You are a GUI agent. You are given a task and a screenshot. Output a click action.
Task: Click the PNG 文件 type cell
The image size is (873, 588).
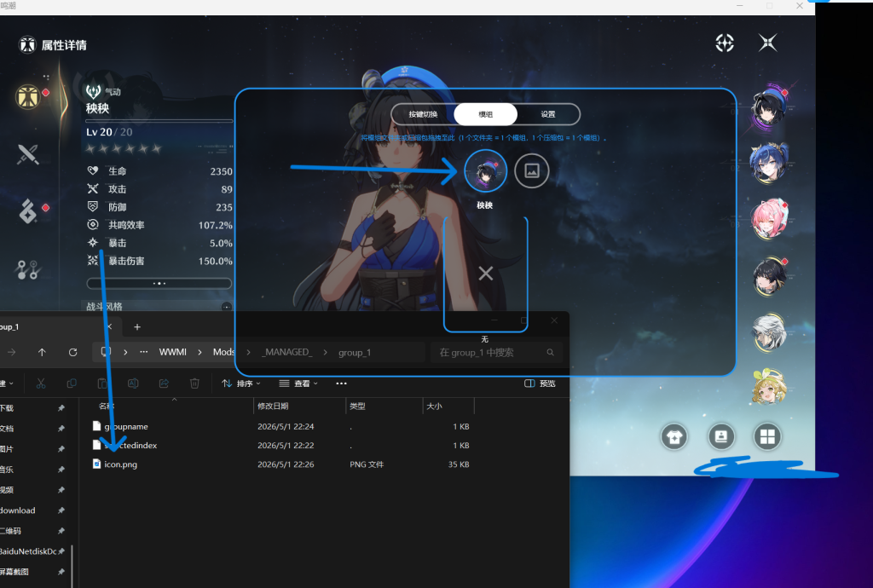[x=367, y=464]
